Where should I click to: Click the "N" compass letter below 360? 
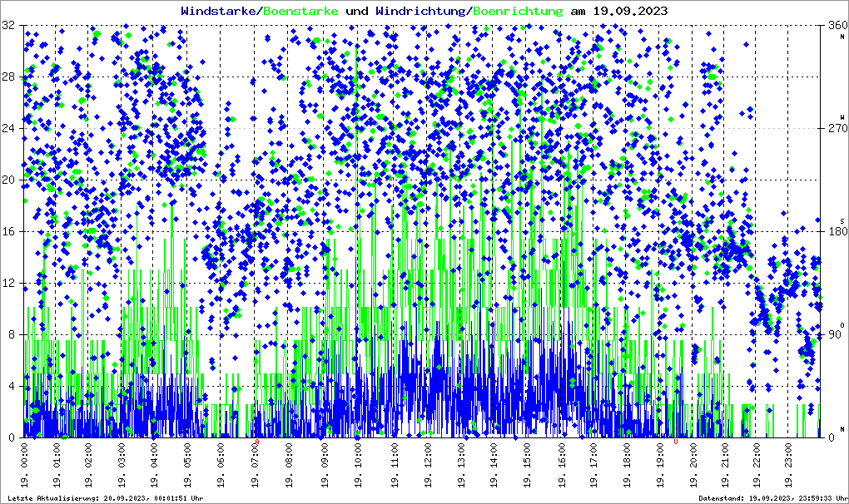(x=842, y=37)
